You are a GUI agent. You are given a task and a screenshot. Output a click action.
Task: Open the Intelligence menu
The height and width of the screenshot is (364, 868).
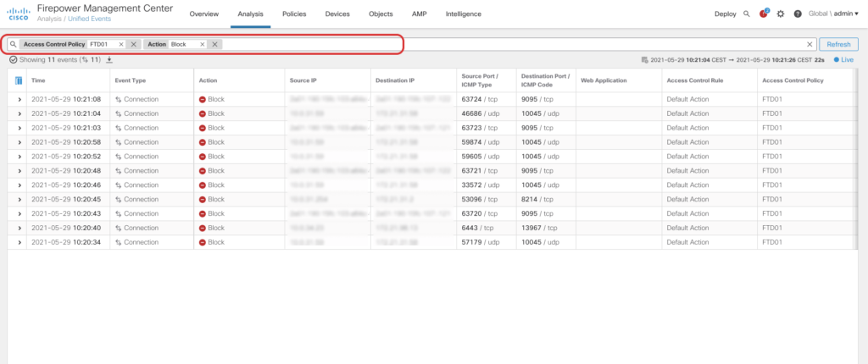[464, 14]
